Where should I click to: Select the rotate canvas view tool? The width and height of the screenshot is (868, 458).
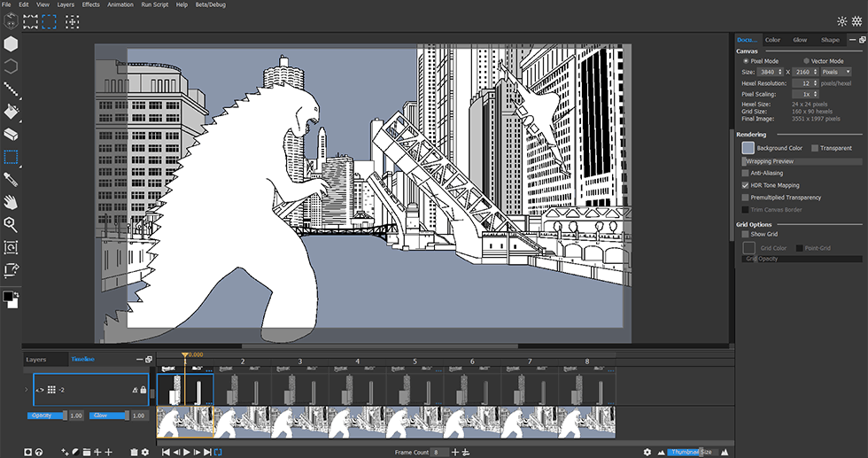11,247
